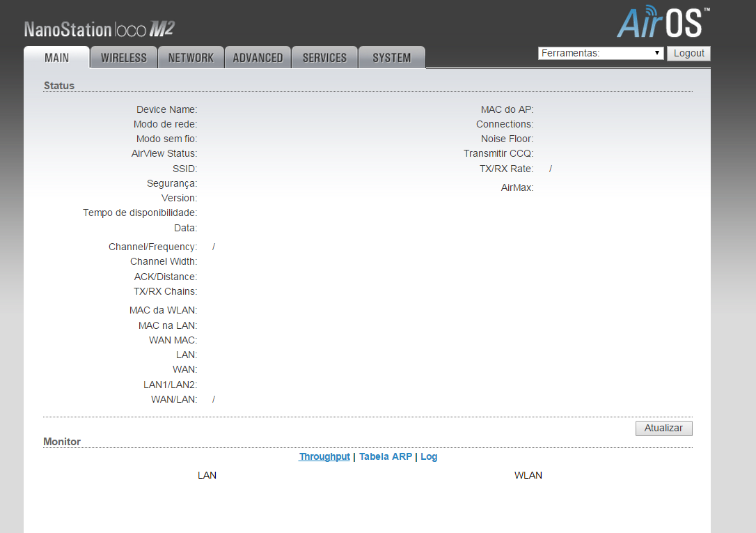Image resolution: width=756 pixels, height=533 pixels.
Task: Click the MAC da WLAN label
Action: coord(163,310)
